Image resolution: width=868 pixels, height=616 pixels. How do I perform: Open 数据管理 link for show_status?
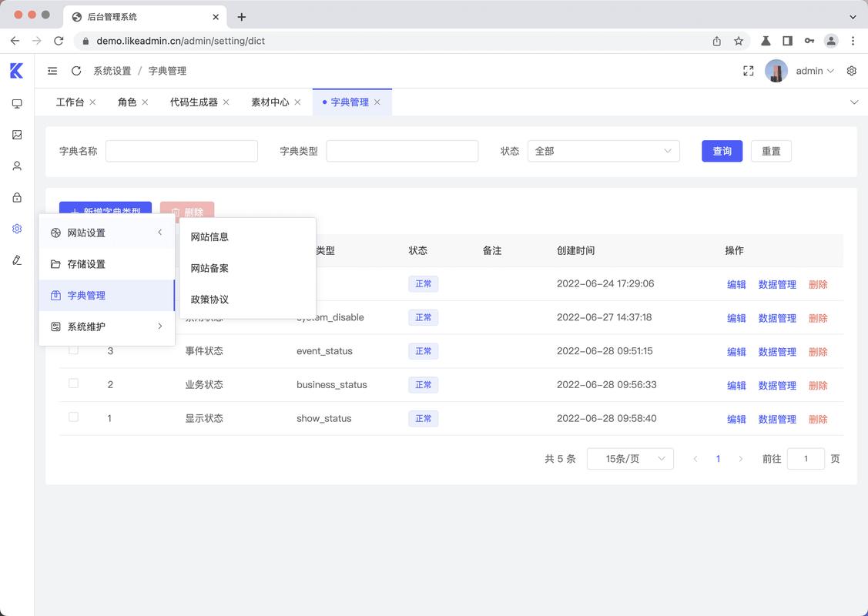pos(777,419)
